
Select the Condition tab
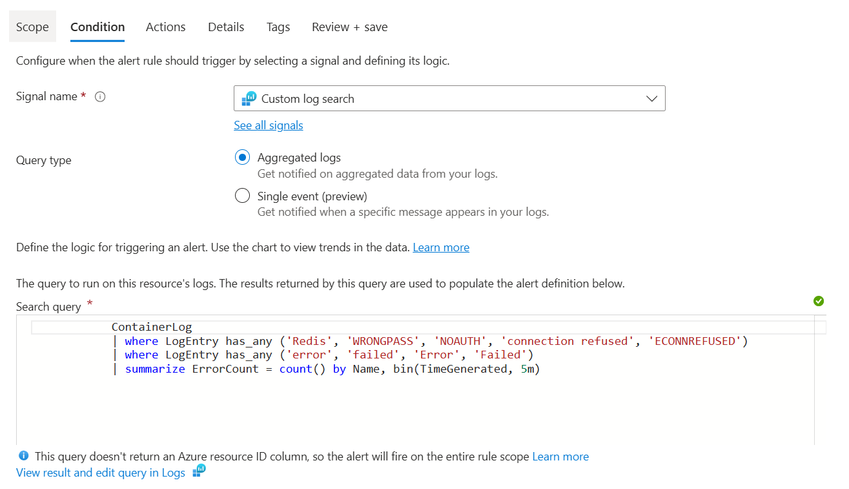pyautogui.click(x=97, y=27)
